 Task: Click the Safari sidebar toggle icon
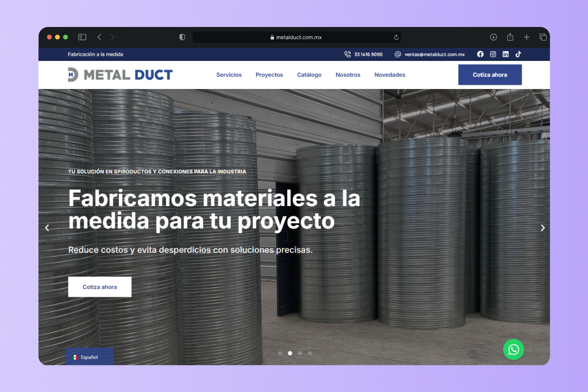pos(82,37)
